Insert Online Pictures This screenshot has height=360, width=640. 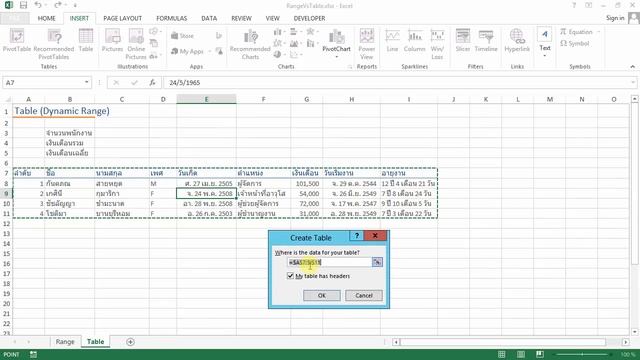pyautogui.click(x=136, y=44)
